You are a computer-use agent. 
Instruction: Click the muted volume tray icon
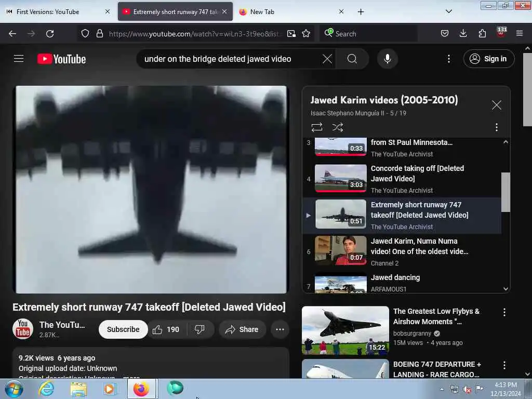(467, 389)
